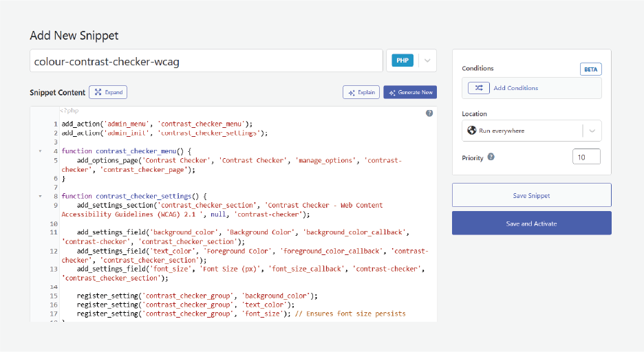Image resolution: width=644 pixels, height=352 pixels.
Task: Click the snippet title input field
Action: coord(206,60)
